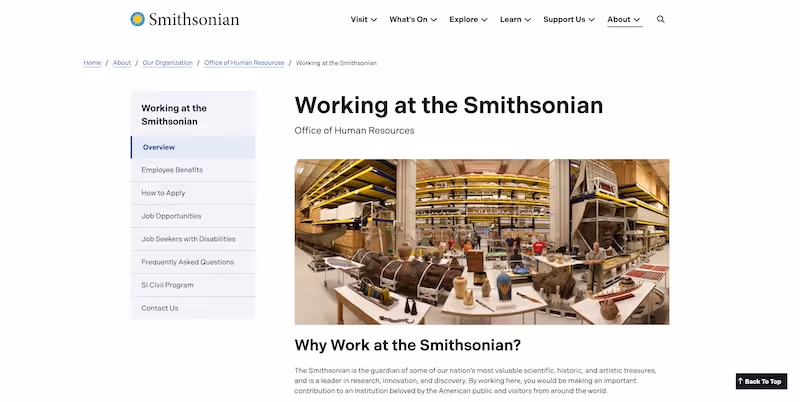Expand the Learn dropdown menu
This screenshot has width=800, height=402.
[515, 19]
